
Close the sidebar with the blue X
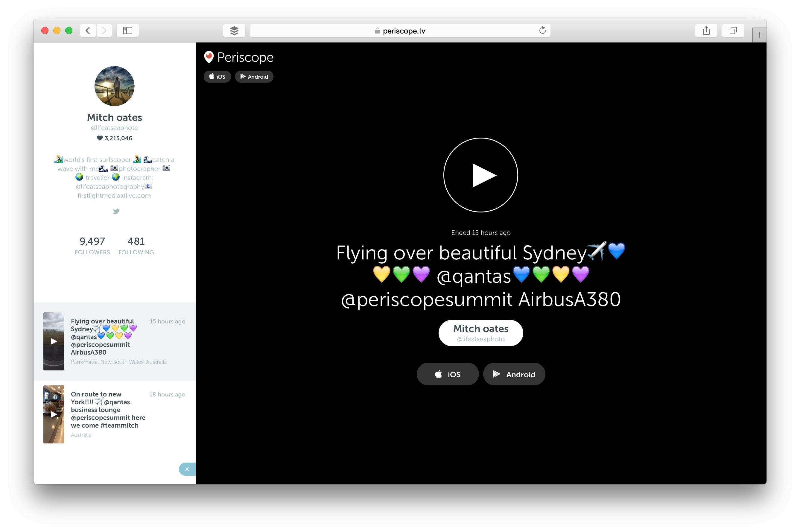tap(187, 469)
